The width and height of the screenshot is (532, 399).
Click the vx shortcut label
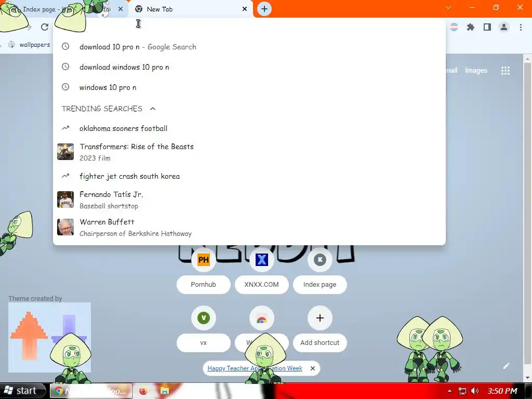204,343
